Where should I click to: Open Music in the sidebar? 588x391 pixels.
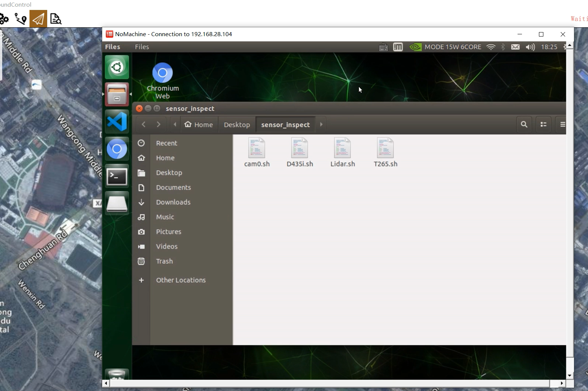[182, 217]
